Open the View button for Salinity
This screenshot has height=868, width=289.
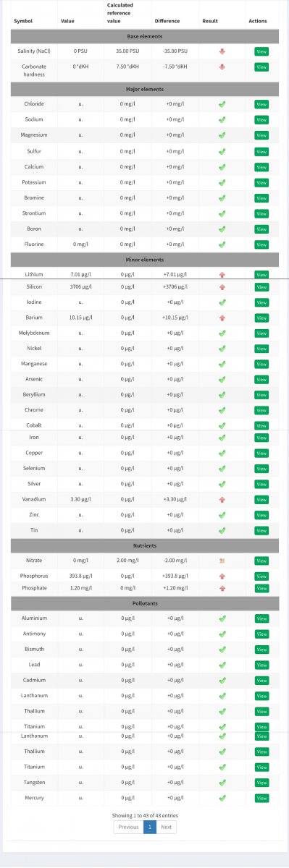[261, 51]
